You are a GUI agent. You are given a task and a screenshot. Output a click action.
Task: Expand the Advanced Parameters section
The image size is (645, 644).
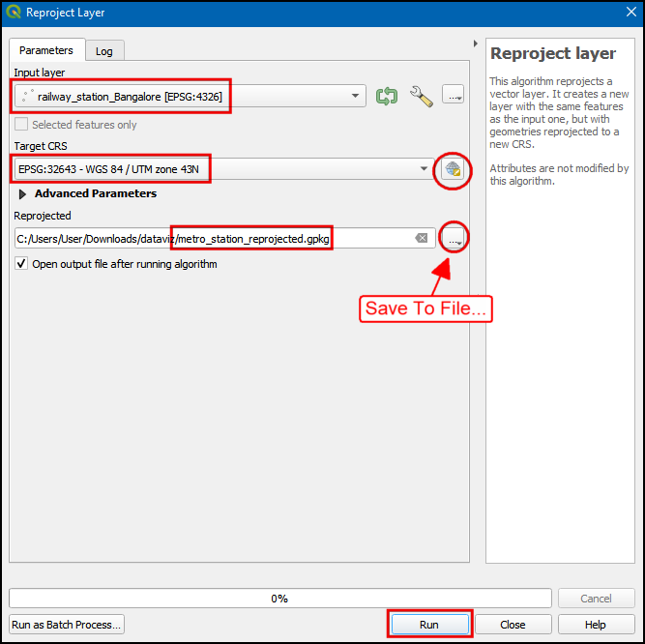pos(23,193)
